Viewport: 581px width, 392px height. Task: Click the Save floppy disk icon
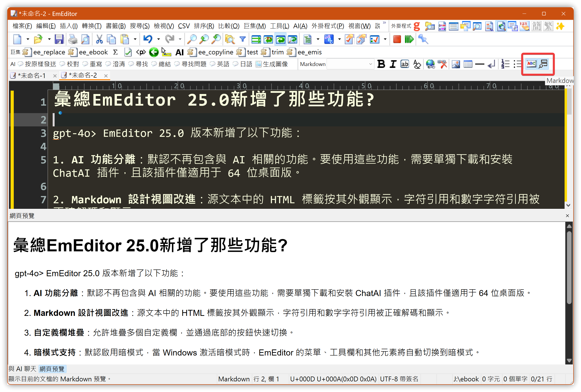click(59, 39)
